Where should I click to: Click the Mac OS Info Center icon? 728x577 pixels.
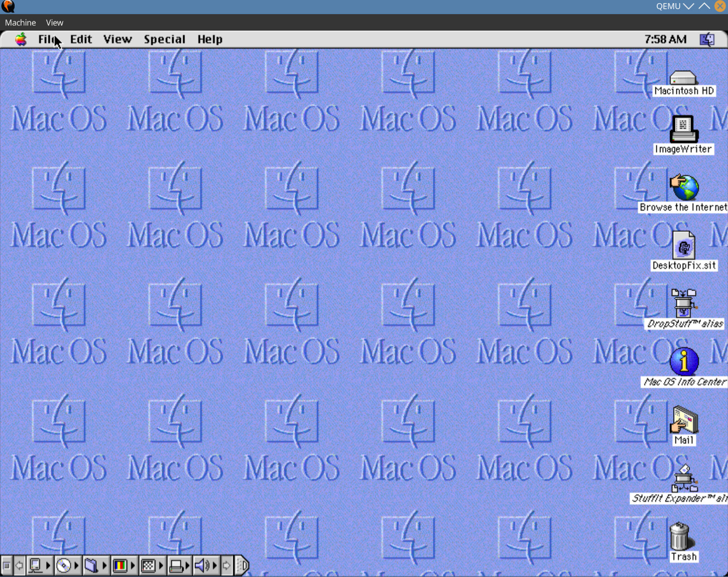click(x=684, y=362)
